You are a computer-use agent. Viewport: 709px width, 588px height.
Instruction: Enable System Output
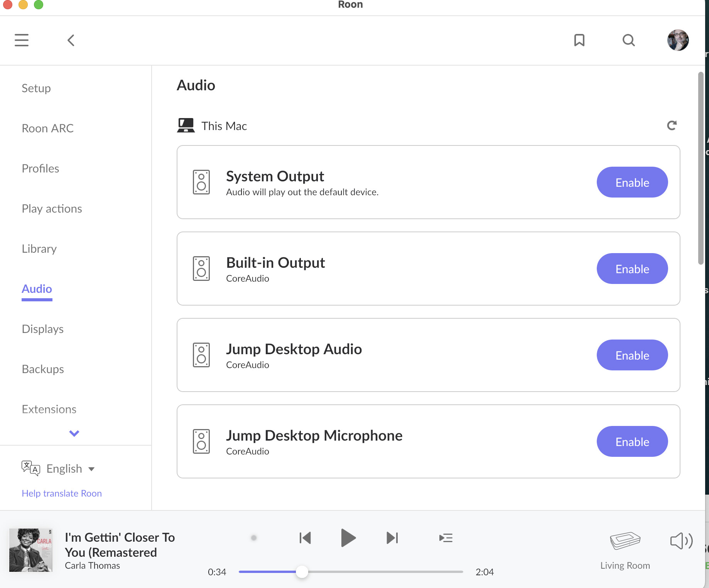point(632,182)
